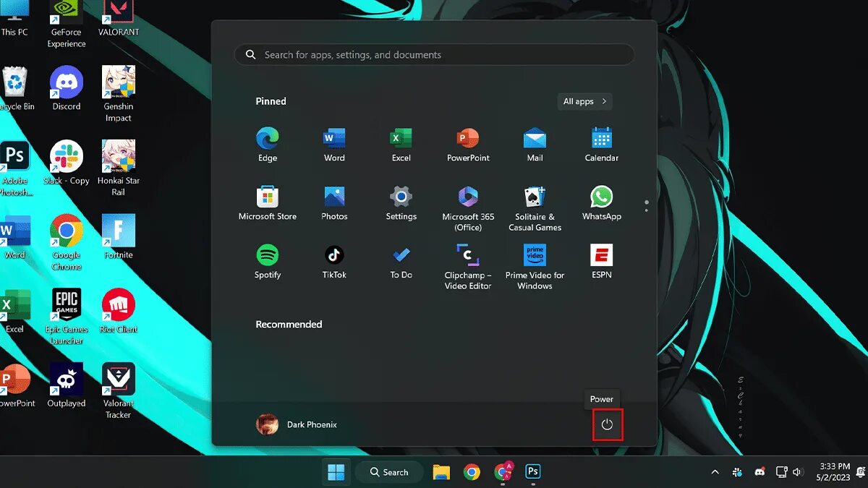Open Spotify from the Start menu
The width and height of the screenshot is (868, 488).
[268, 262]
